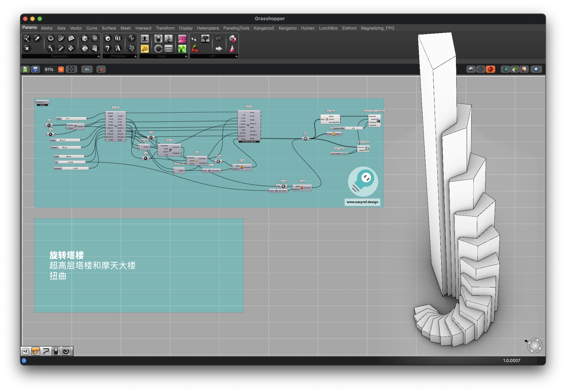The height and width of the screenshot is (392, 566).
Task: Toggle wireframe preview mode button
Action: (x=481, y=69)
